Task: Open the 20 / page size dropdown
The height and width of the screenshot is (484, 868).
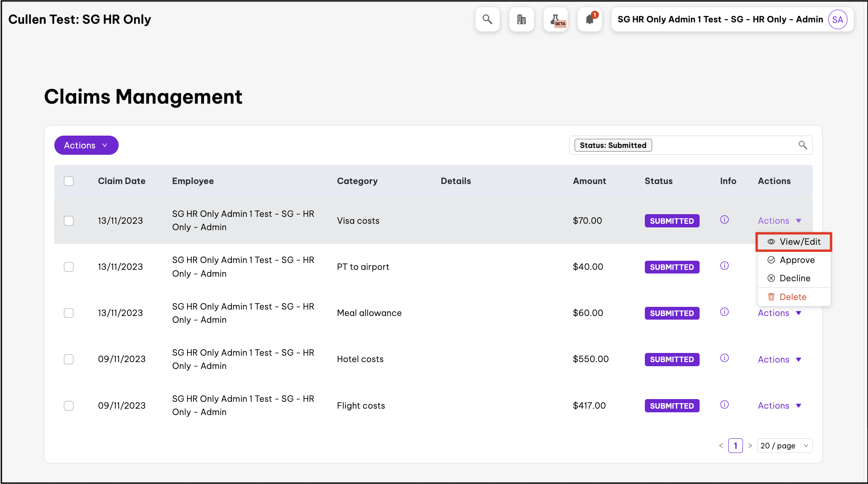Action: tap(784, 446)
